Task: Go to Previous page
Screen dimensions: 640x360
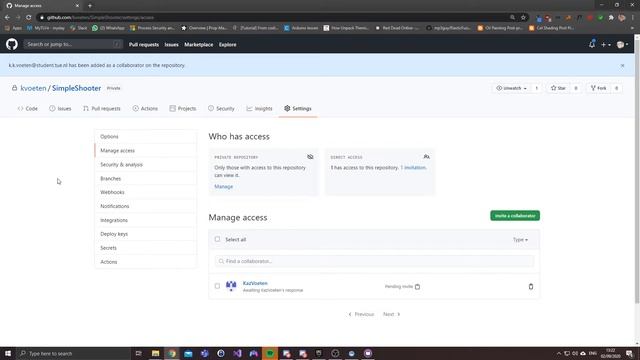Action: pos(361,314)
